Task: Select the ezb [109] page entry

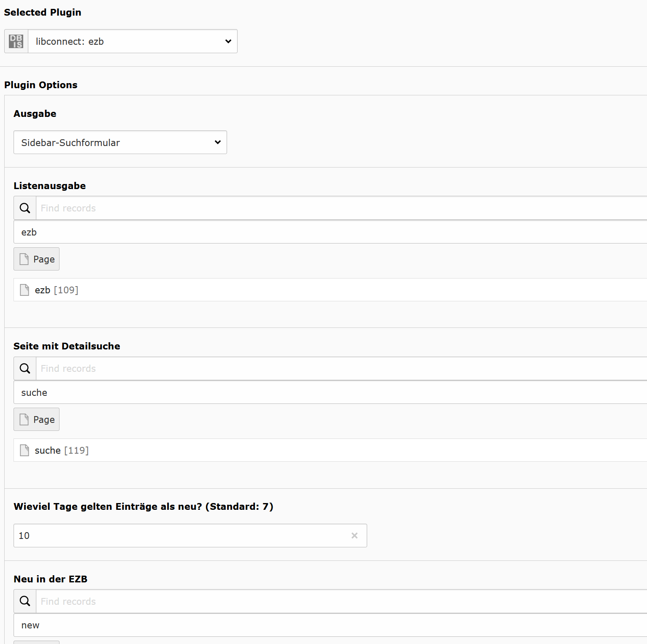Action: [x=56, y=290]
